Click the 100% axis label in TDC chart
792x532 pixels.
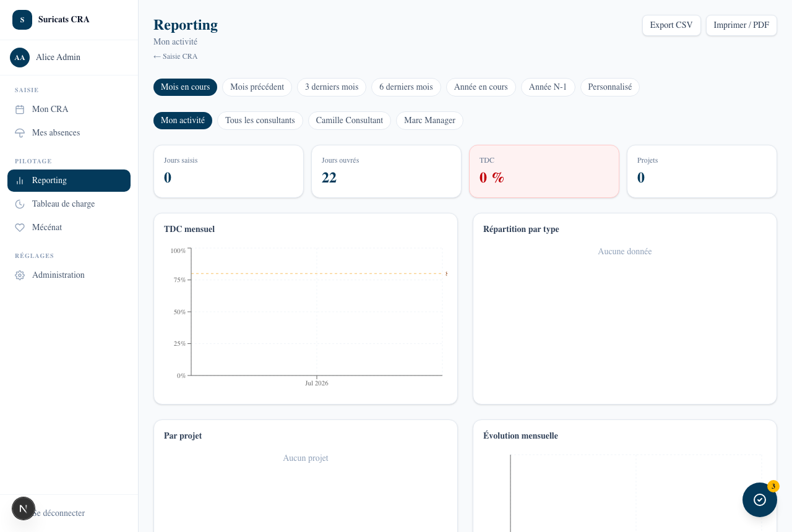click(x=178, y=251)
